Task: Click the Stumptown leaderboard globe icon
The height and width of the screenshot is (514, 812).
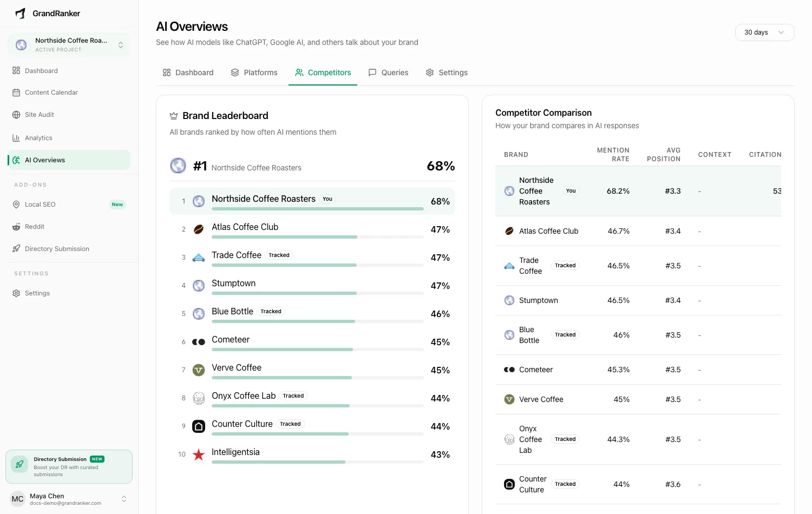Action: click(199, 286)
